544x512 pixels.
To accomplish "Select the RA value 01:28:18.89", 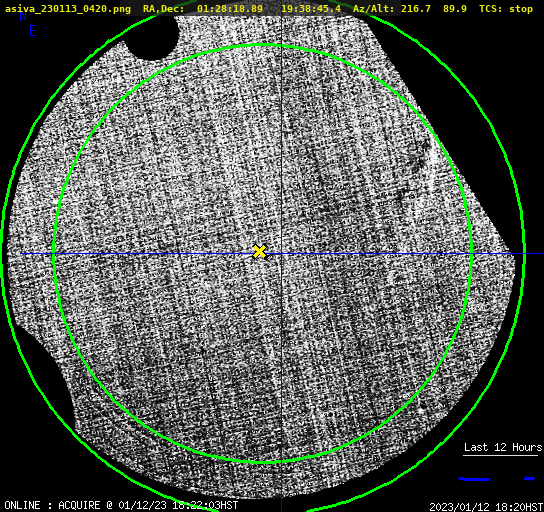I will point(230,9).
